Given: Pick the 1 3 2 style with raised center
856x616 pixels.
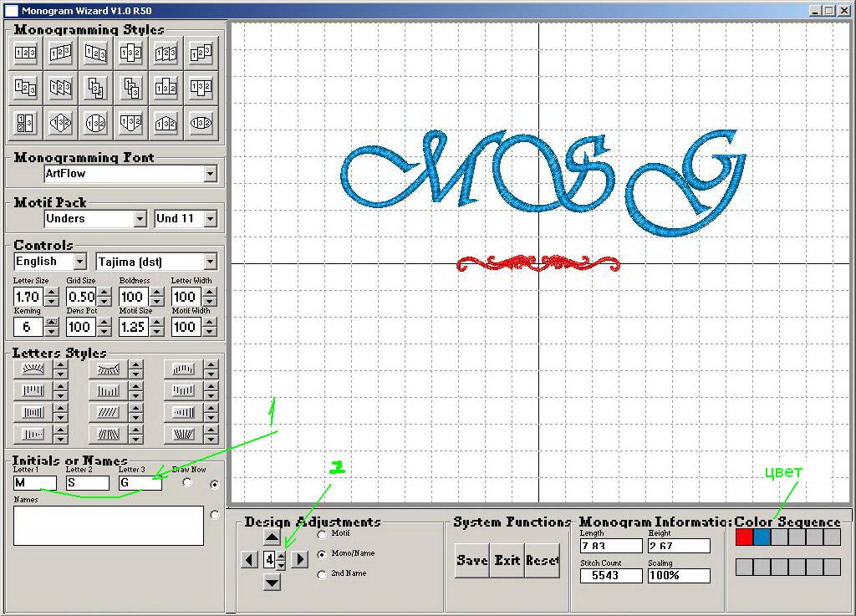Looking at the screenshot, I should (x=166, y=87).
